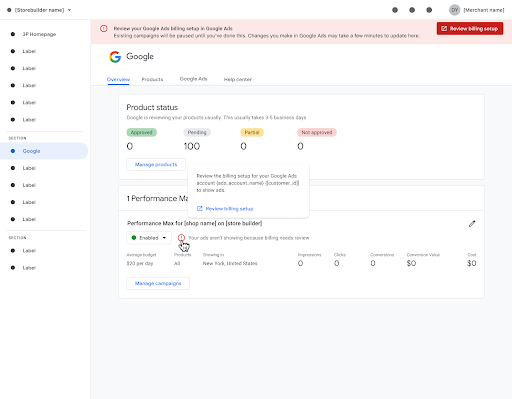This screenshot has height=399, width=512.
Task: Open the DY merchant avatar in the header
Action: pos(454,10)
